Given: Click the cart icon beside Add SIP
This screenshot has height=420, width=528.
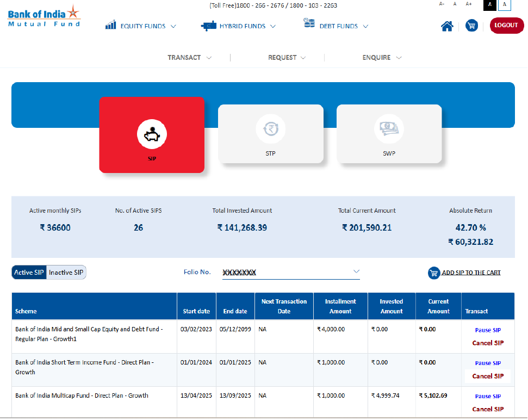Looking at the screenshot, I should coord(434,273).
